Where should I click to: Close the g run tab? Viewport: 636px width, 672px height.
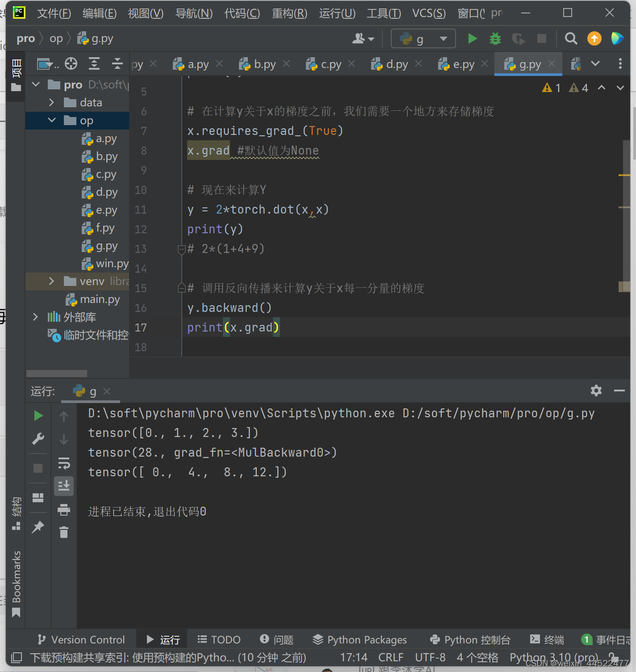click(x=107, y=391)
